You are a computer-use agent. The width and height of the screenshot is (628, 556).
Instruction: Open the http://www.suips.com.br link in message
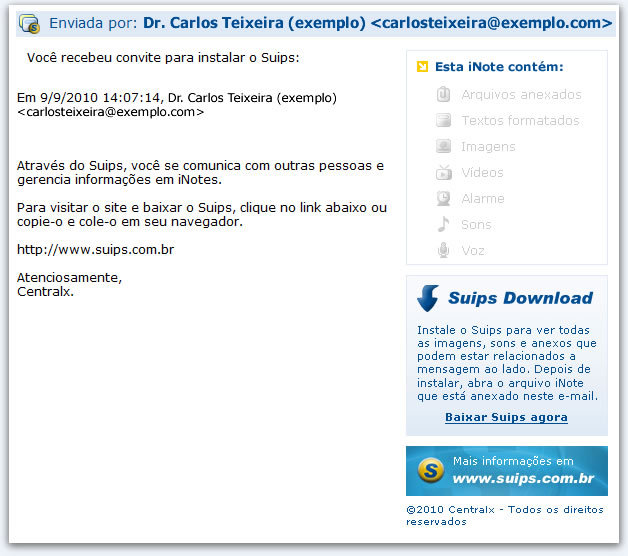click(x=95, y=250)
